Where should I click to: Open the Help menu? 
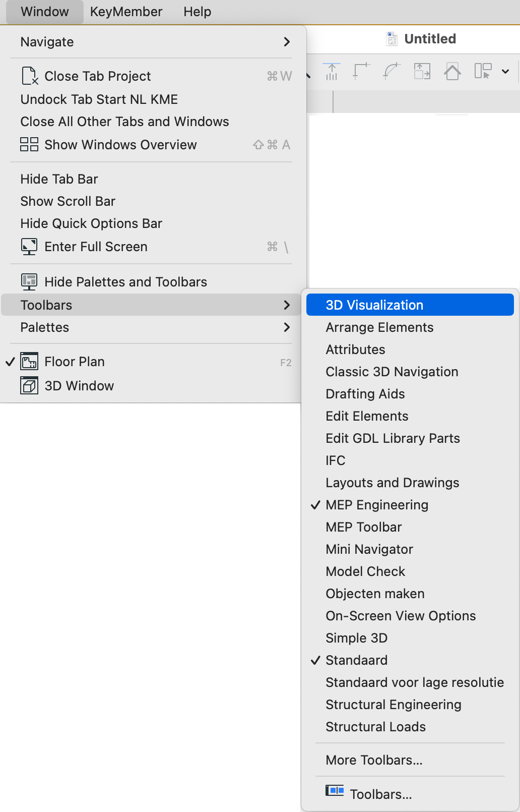tap(197, 12)
